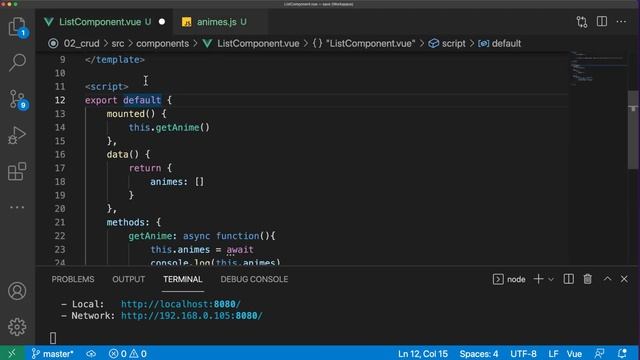
Task: Publish changes cloud icon in status bar
Action: [x=91, y=353]
